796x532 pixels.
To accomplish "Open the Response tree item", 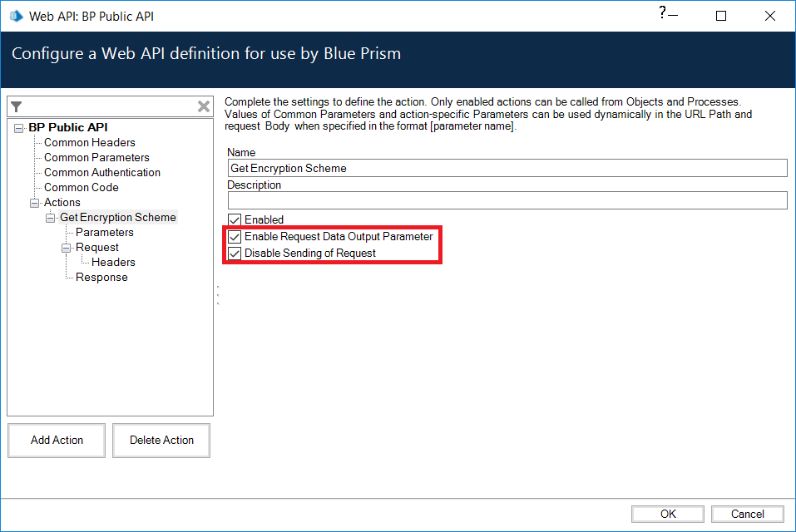I will 101,278.
